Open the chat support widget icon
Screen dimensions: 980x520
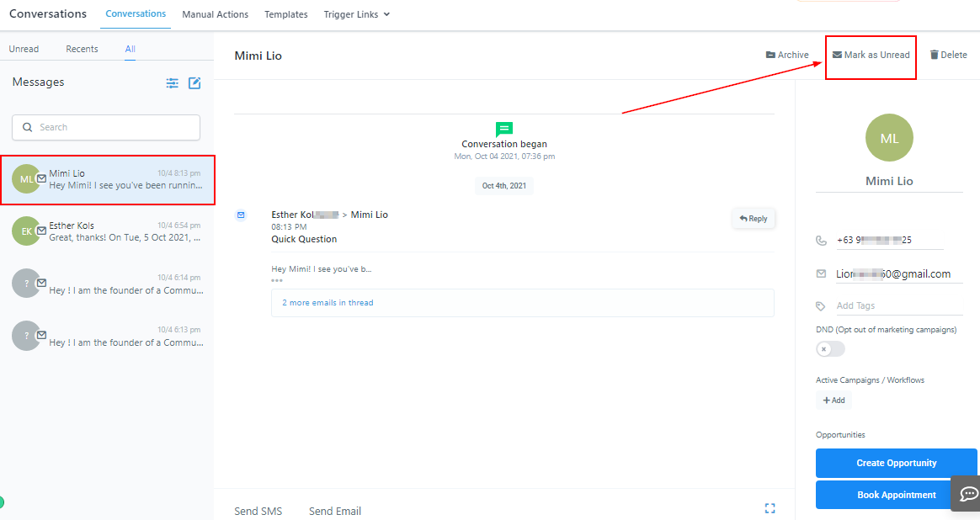click(968, 494)
